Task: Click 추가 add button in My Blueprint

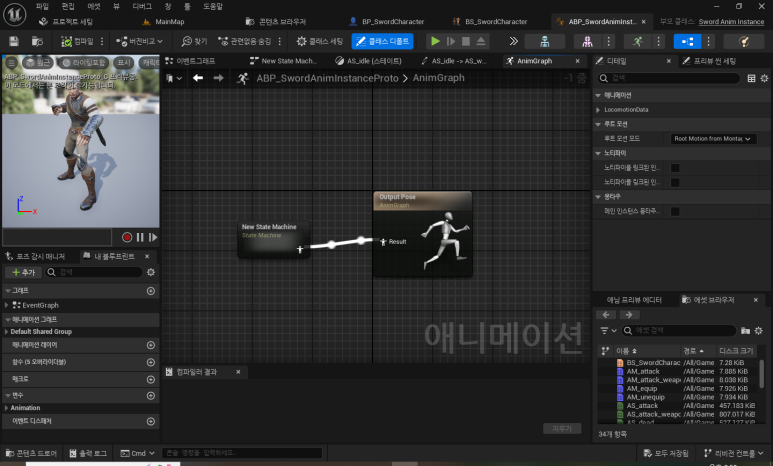Action: click(x=23, y=272)
